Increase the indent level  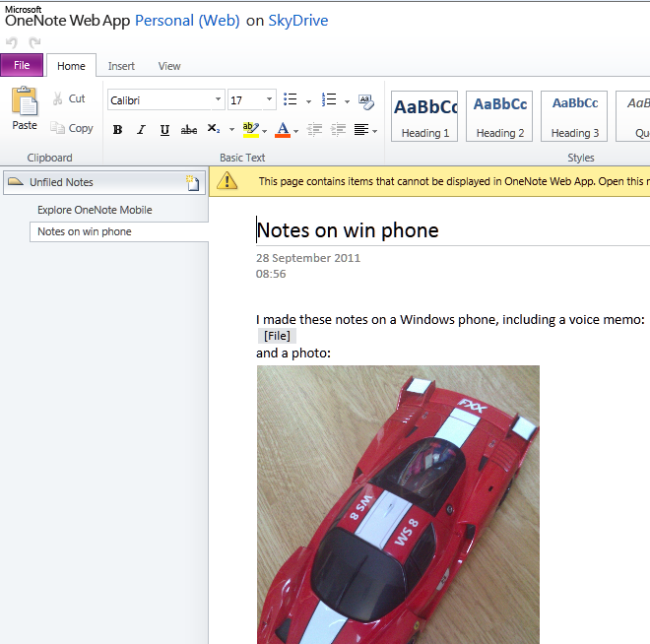338,130
